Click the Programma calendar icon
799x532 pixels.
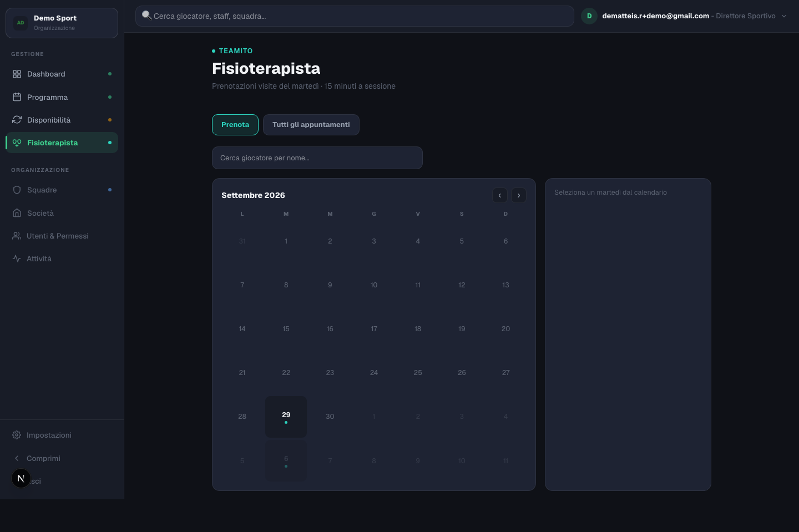(x=17, y=97)
